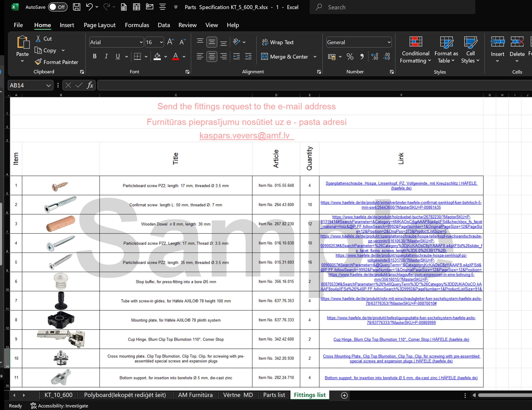Screen dimensions: 532x410
Task: Apply the yellow fill color
Action: (157, 57)
